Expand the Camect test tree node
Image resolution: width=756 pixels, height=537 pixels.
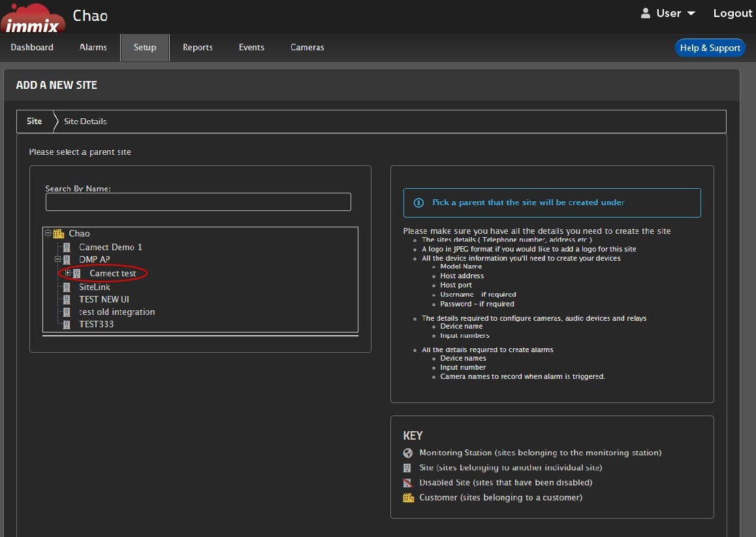coord(68,273)
